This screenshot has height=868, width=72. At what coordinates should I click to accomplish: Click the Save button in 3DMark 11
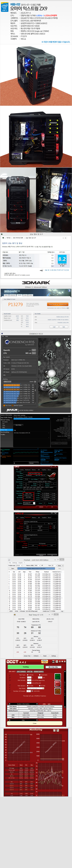64,327
